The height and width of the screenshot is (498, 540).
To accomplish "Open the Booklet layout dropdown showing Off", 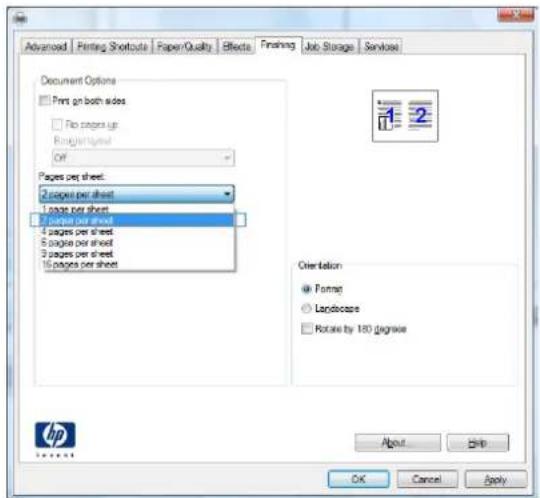I will (x=143, y=158).
